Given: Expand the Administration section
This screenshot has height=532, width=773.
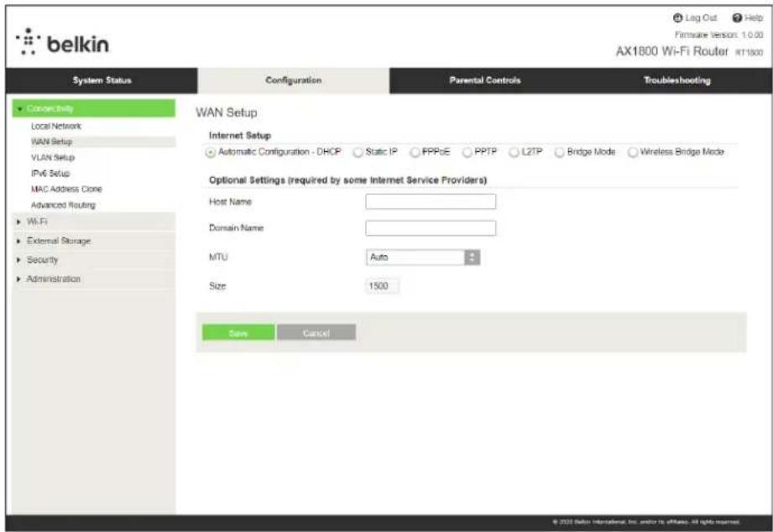Looking at the screenshot, I should point(94,279).
